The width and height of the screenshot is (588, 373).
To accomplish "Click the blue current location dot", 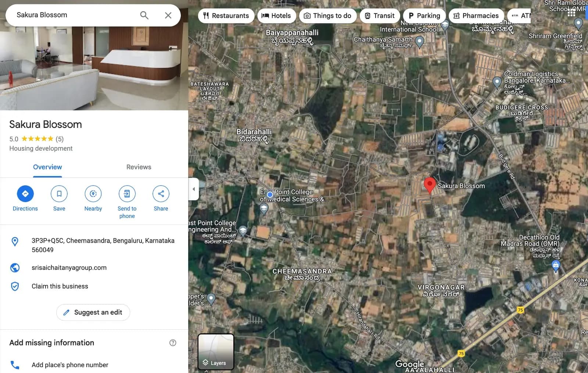I will [270, 194].
